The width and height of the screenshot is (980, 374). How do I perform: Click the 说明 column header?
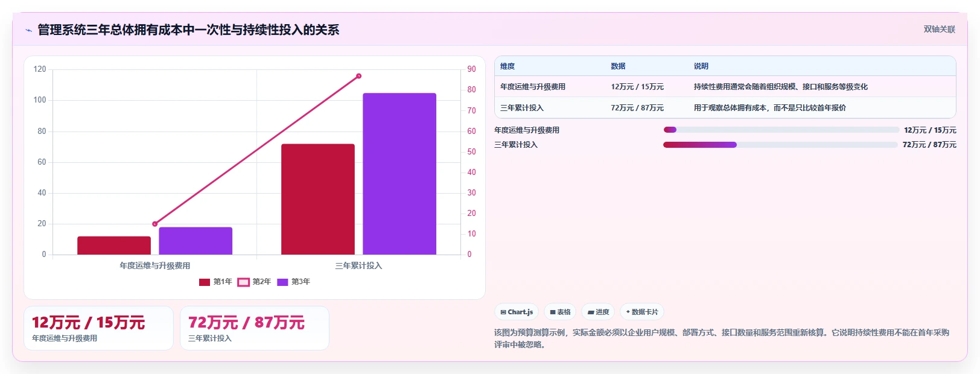[x=701, y=66]
